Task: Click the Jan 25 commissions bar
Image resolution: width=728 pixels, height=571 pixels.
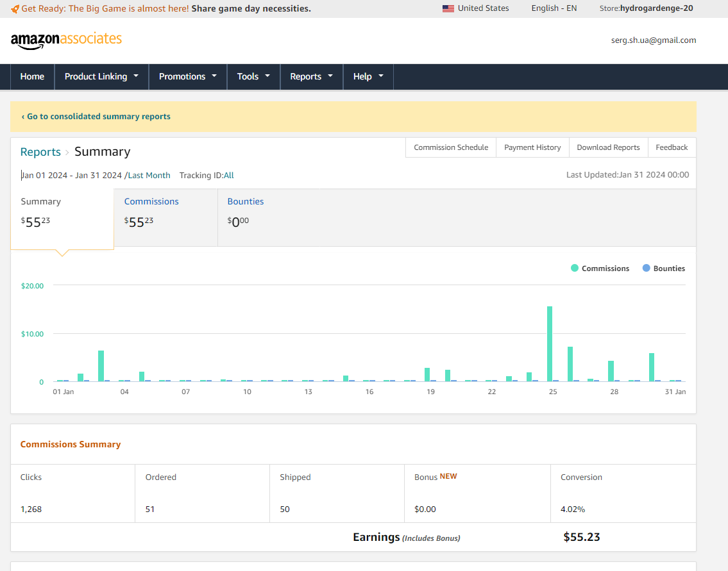Action: click(550, 343)
